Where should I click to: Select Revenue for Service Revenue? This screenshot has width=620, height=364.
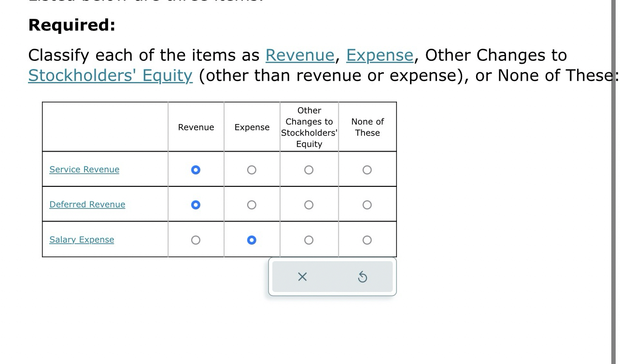(x=196, y=169)
